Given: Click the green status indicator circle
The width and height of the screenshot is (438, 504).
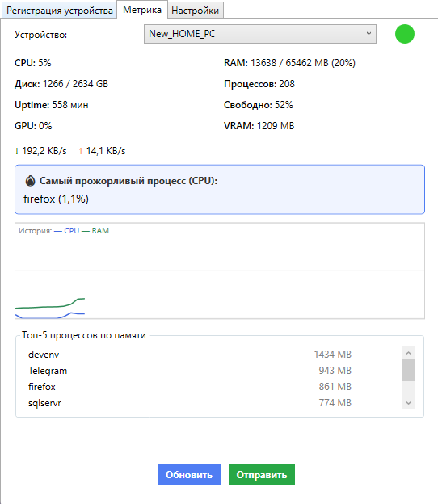Looking at the screenshot, I should coord(405,34).
